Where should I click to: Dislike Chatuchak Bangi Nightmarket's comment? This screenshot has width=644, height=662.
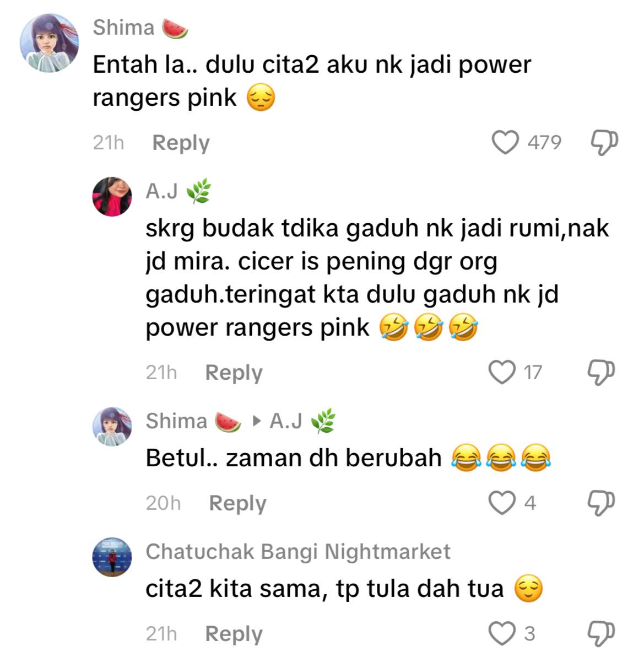pos(601,633)
